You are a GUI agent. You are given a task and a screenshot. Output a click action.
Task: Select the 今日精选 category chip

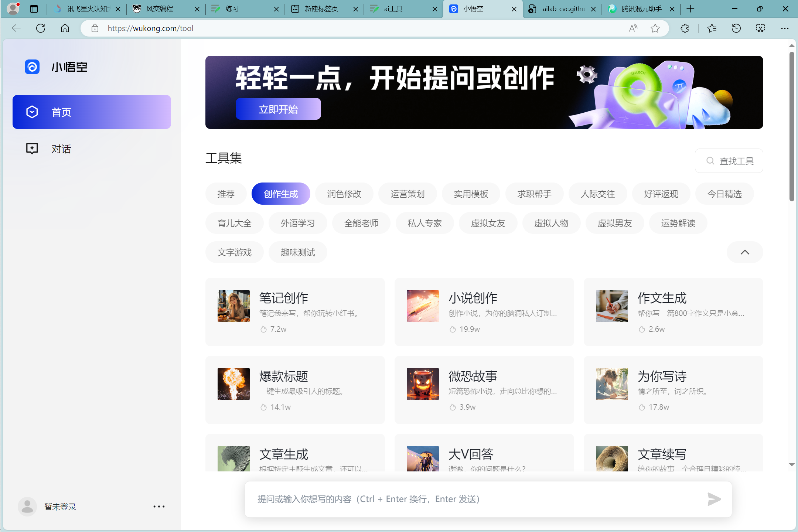pyautogui.click(x=725, y=194)
